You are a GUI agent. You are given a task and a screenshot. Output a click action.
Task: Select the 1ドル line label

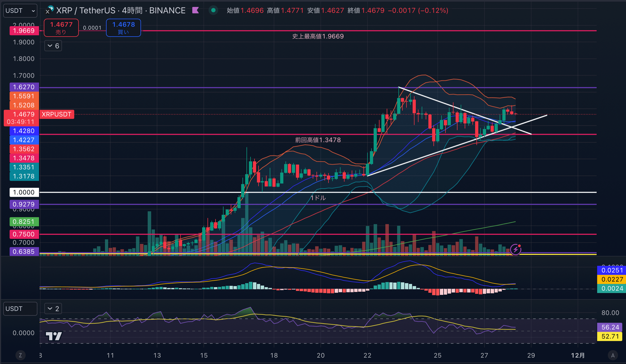click(318, 198)
